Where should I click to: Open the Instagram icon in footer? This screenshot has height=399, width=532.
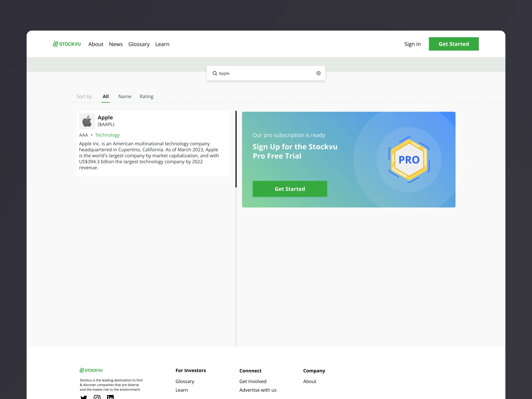click(x=97, y=397)
